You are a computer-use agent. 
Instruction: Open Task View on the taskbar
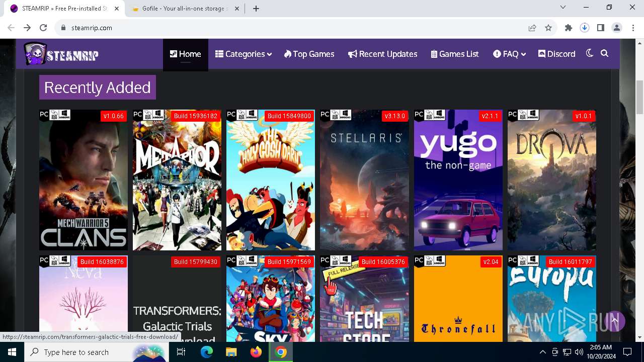click(x=181, y=352)
